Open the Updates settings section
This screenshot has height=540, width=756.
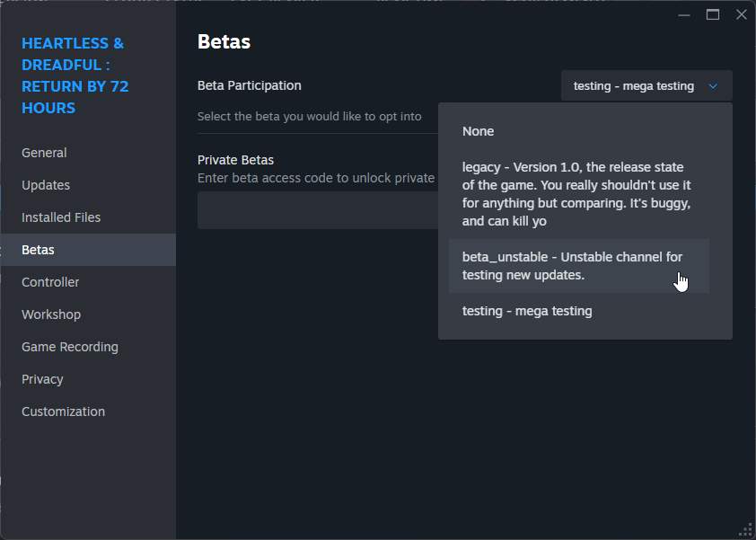tap(88, 185)
